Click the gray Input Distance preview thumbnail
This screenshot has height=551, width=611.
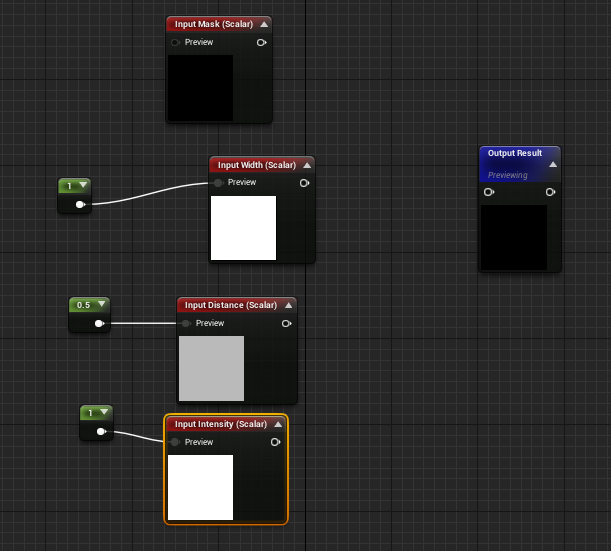tap(211, 368)
